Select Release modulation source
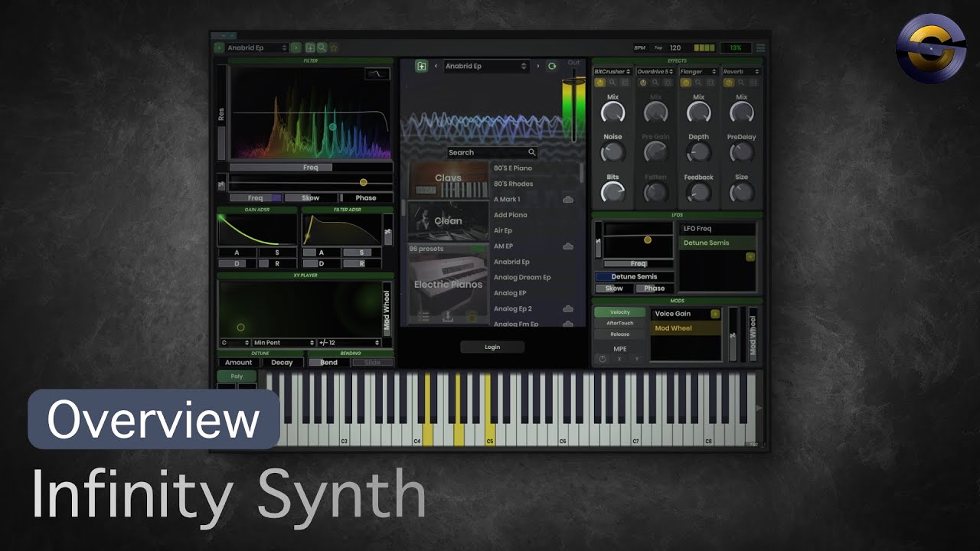The image size is (980, 551). tap(620, 334)
